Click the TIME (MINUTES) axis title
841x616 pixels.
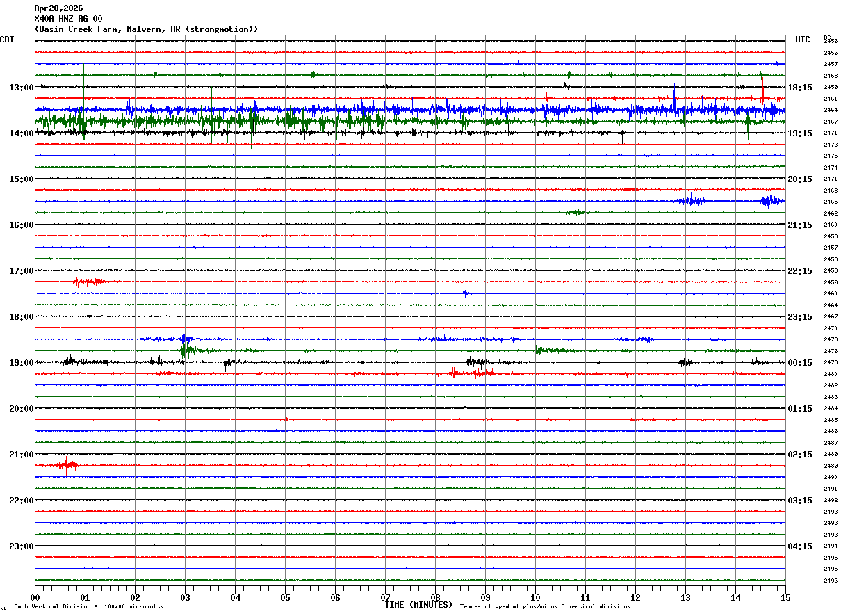tap(418, 605)
